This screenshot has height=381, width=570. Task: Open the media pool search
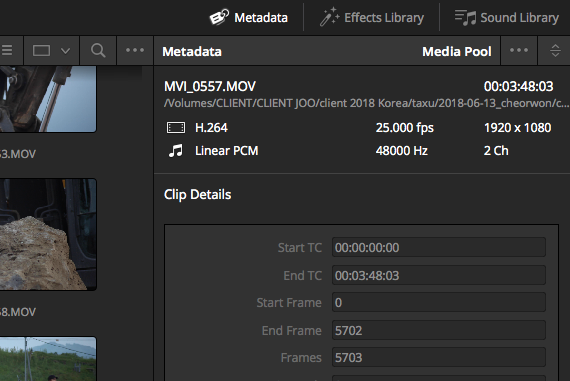pos(98,50)
